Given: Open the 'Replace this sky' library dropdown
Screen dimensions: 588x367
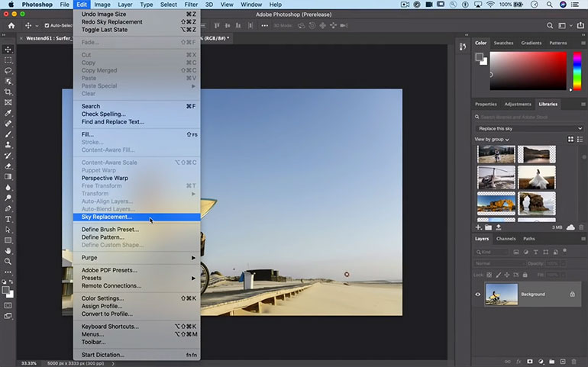Looking at the screenshot, I should (x=528, y=128).
